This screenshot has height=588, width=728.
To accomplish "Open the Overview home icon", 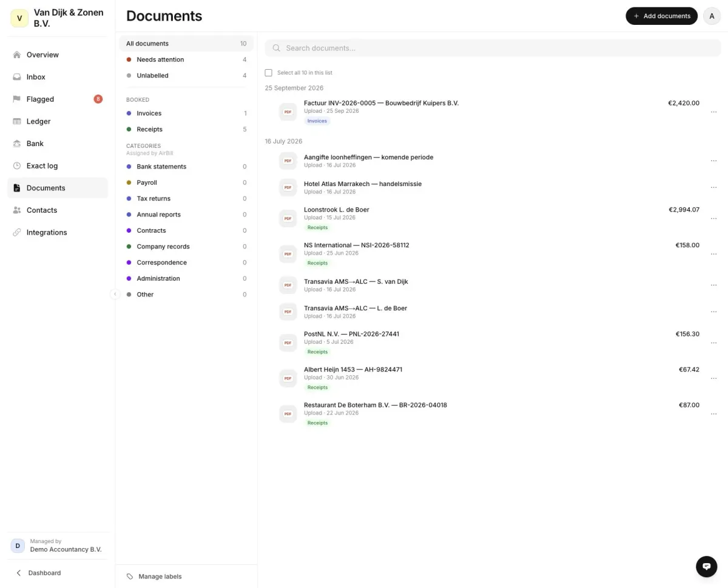I will 17,55.
